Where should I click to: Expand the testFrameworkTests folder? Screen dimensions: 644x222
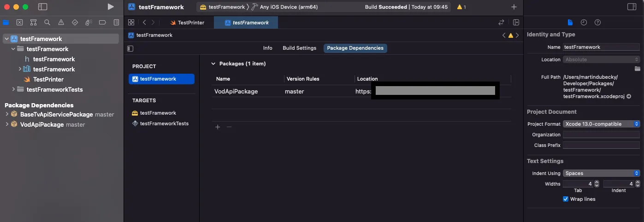[13, 89]
